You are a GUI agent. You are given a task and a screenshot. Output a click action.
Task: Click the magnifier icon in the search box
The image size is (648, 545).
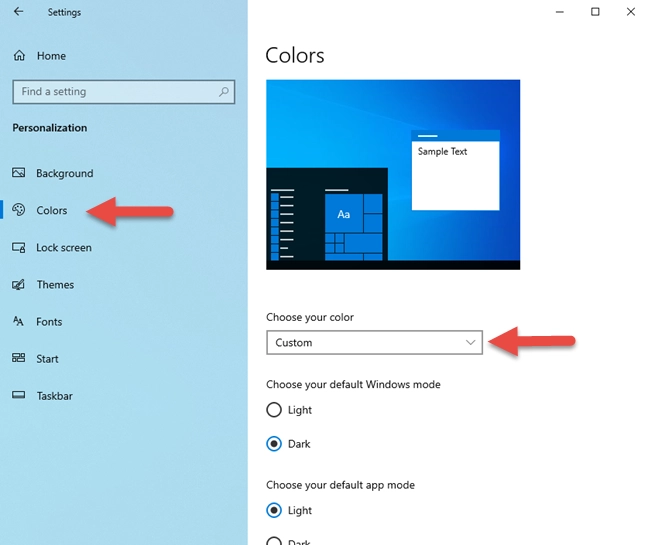tap(224, 91)
